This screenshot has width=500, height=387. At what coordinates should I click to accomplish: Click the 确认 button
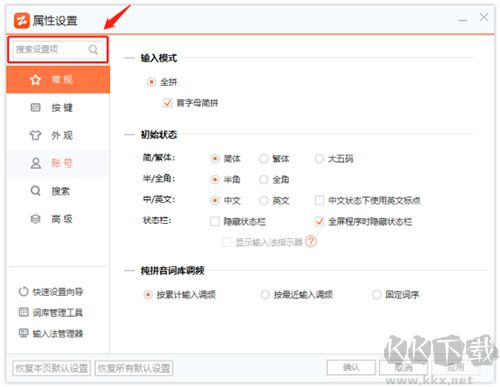(351, 367)
